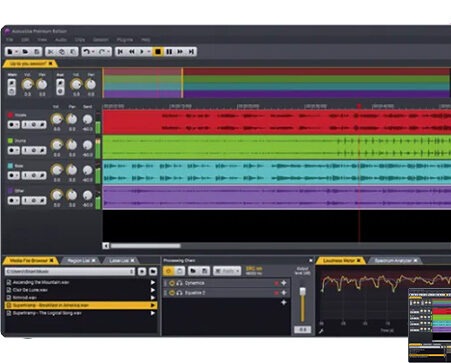Image resolution: width=451 pixels, height=363 pixels.
Task: Select the Supertramp Logical Song.wav file
Action: tap(80, 313)
